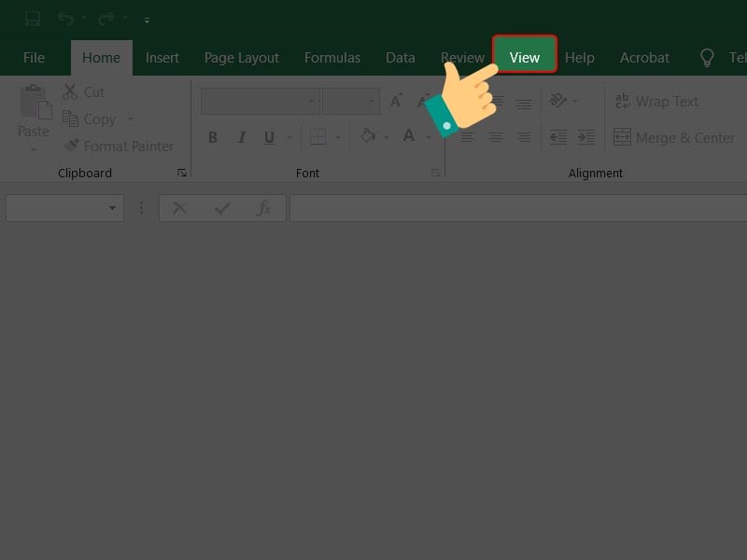Expand the Underline style dropdown
747x560 pixels.
289,138
